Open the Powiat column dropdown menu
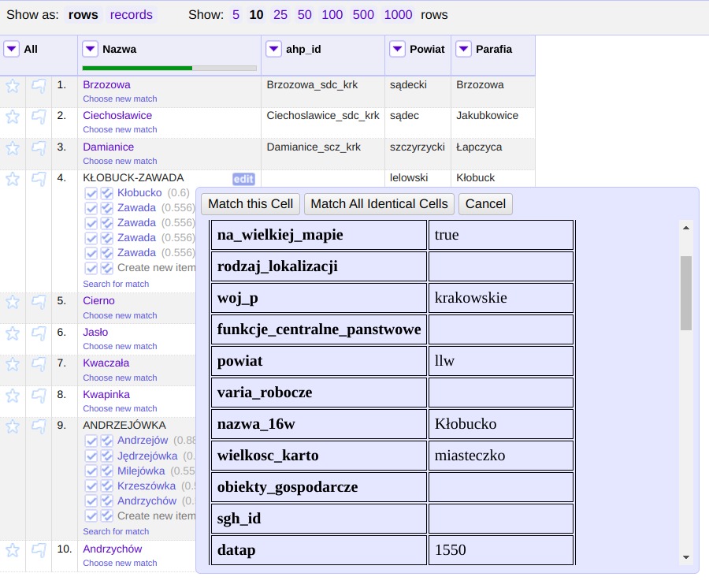Screen dimensions: 709x588 (397, 49)
